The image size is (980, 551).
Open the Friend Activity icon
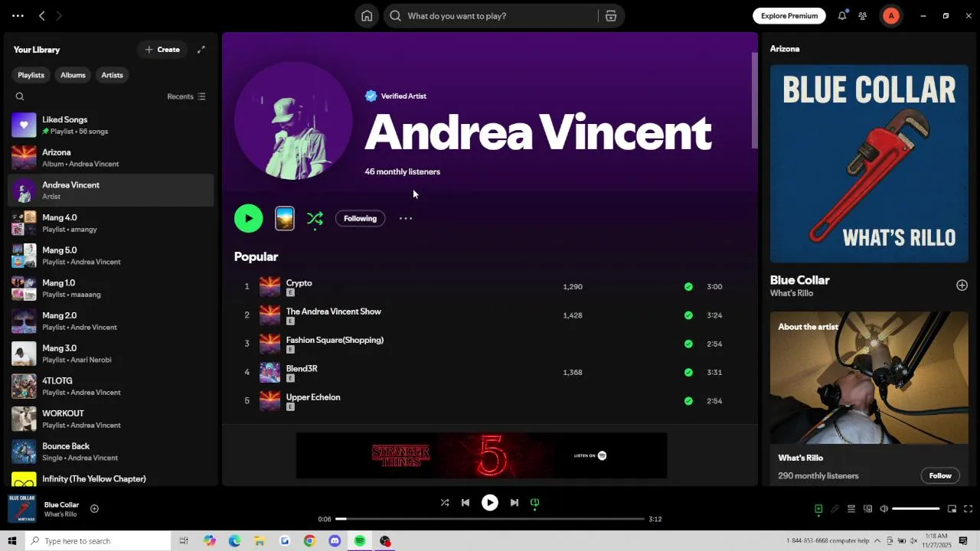[x=863, y=16]
